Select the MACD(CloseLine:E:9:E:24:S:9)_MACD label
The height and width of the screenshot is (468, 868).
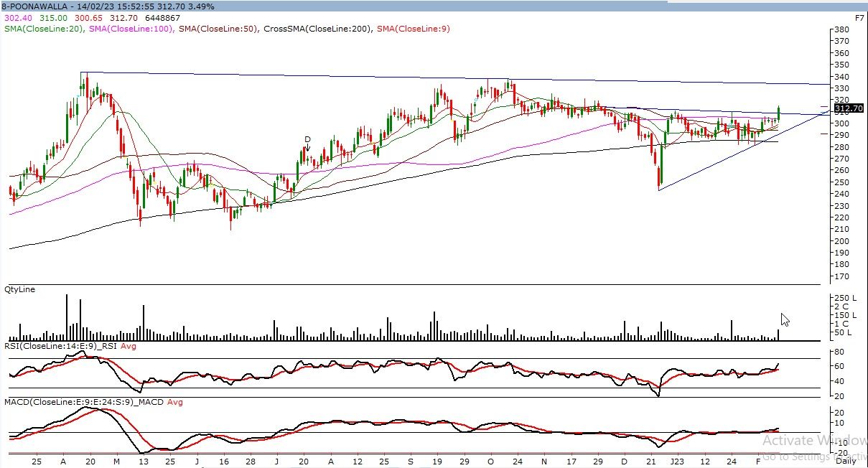pos(84,402)
